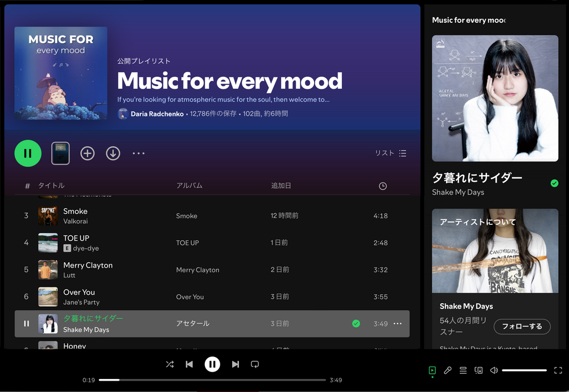The image size is (569, 392).
Task: Open the TOE UP album link
Action: click(x=187, y=243)
